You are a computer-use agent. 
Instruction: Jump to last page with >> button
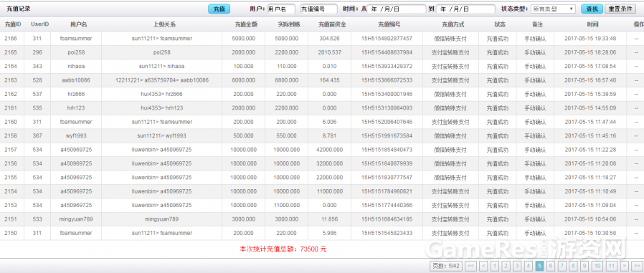point(637,266)
